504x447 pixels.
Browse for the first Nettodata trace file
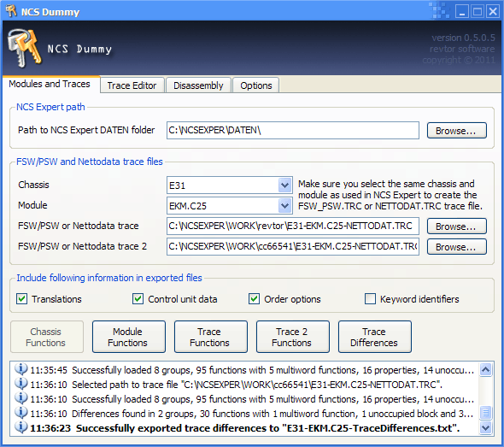[x=456, y=226]
